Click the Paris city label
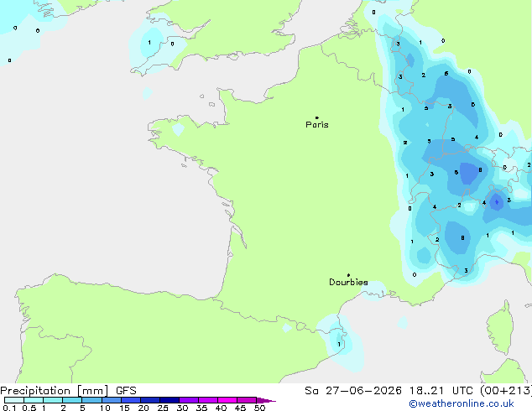Image resolution: width=532 pixels, height=411 pixels. pyautogui.click(x=317, y=125)
